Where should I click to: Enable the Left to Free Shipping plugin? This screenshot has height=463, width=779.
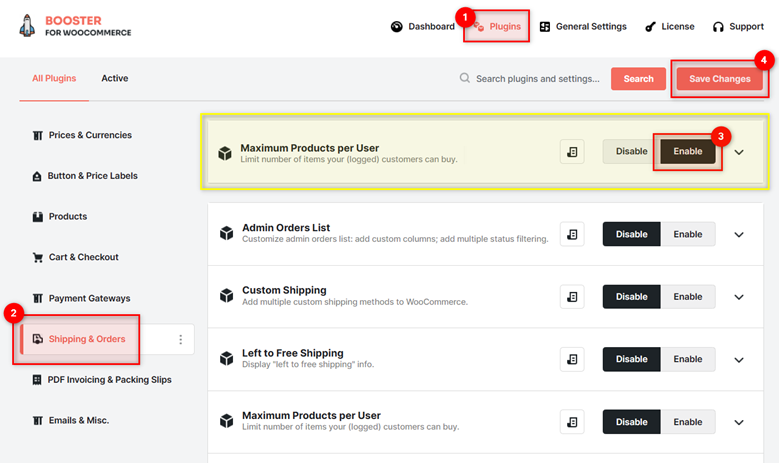pos(688,359)
